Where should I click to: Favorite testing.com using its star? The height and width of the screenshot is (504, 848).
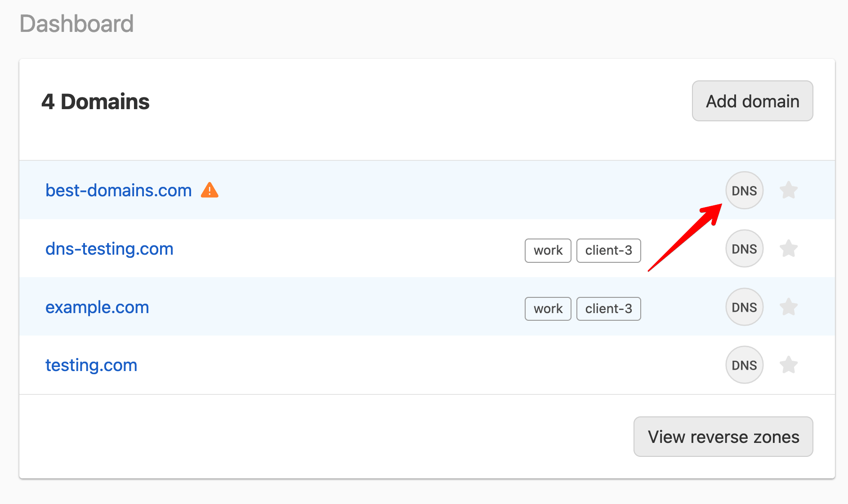(788, 365)
